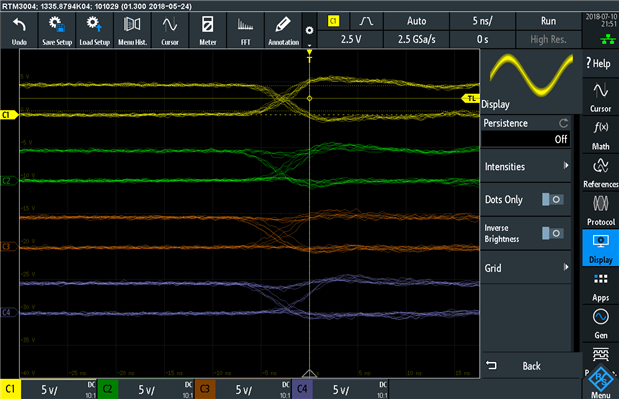This screenshot has height=399, width=619.
Task: Click the Persistence reset arrow icon
Action: click(563, 123)
